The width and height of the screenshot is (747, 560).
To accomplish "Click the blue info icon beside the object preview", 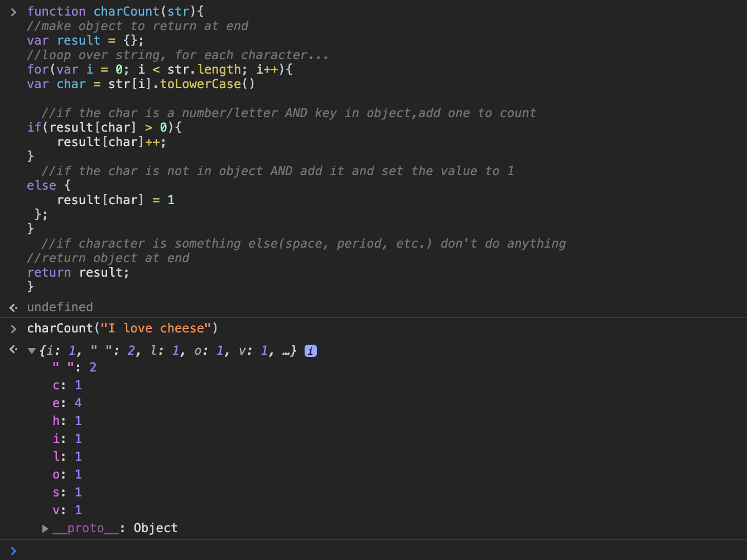I will coord(310,350).
